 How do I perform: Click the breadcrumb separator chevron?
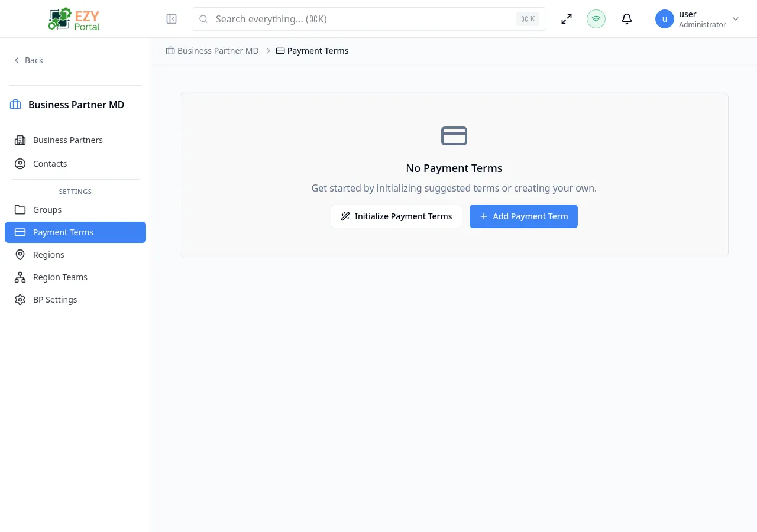tap(268, 51)
